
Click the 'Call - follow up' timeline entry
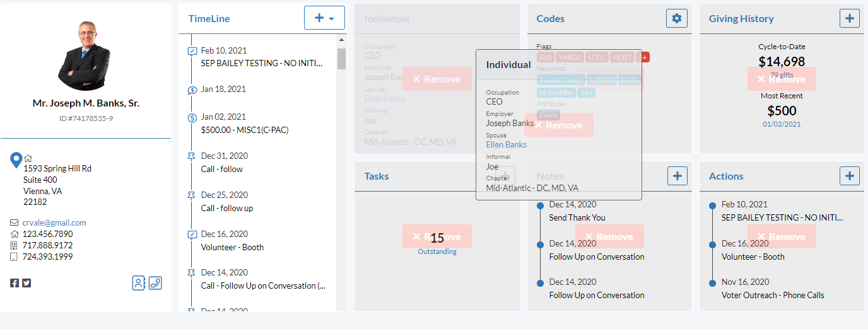[227, 208]
